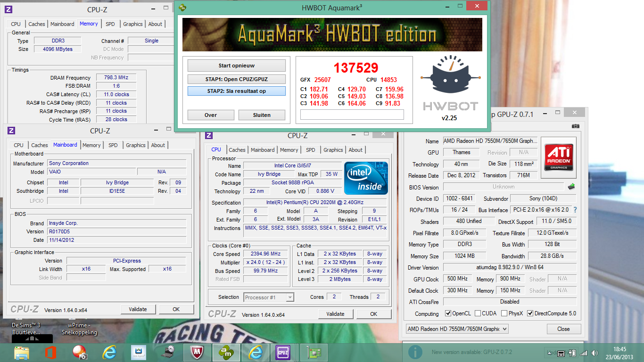This screenshot has height=362, width=644.
Task: Toggle the DirectCompute 5.0 checkbox
Action: [530, 313]
